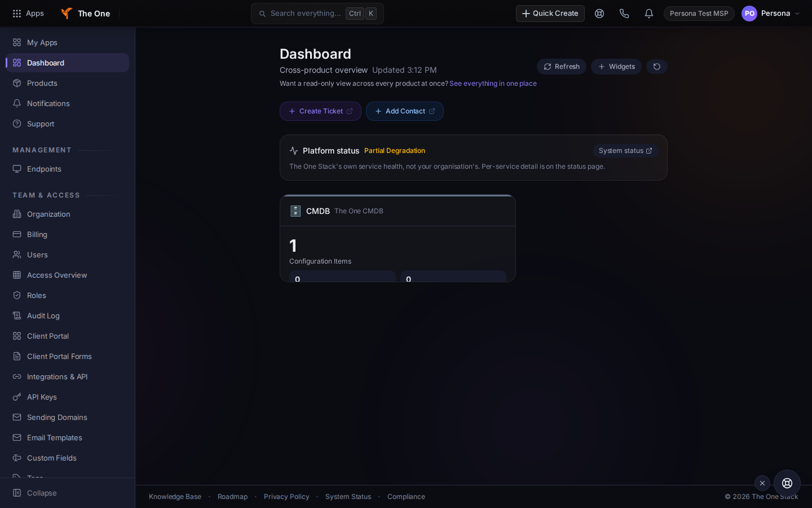Image resolution: width=812 pixels, height=508 pixels.
Task: Focus the Search everything field
Action: point(317,14)
